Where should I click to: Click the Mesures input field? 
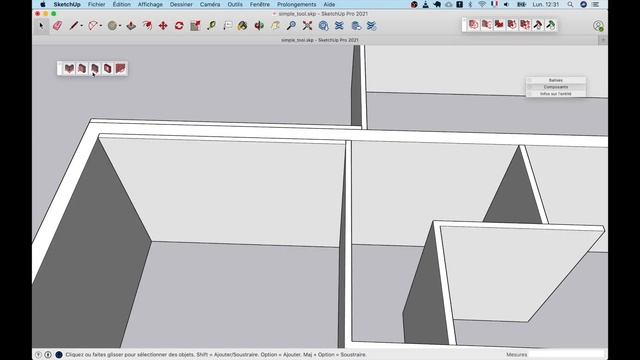coord(566,354)
